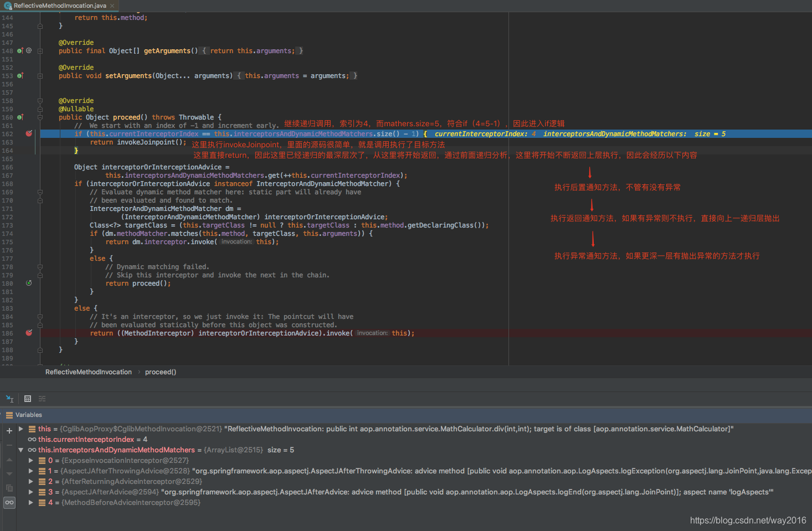This screenshot has width=812, height=531.
Task: Click the element icon for index 4 entry
Action: coord(42,503)
